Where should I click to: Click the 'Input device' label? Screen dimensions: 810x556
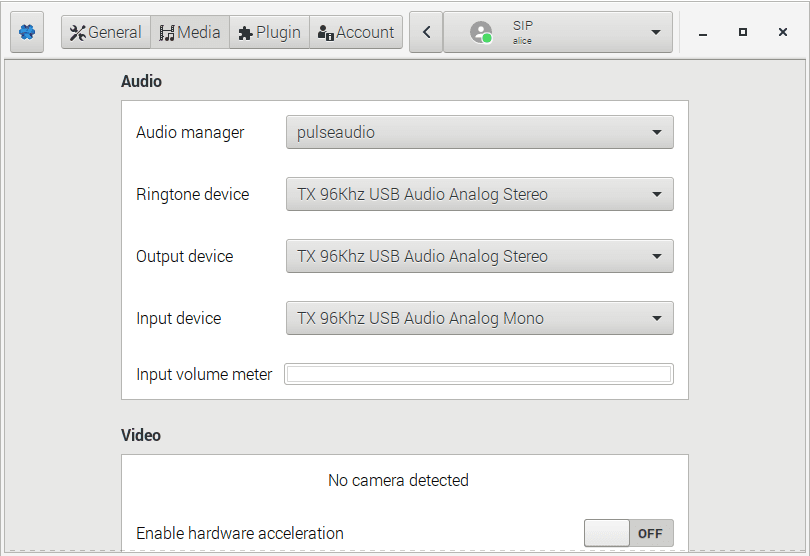[179, 318]
